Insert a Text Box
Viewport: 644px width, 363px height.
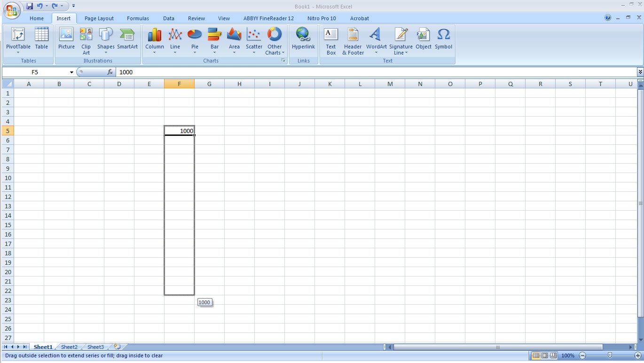(330, 40)
